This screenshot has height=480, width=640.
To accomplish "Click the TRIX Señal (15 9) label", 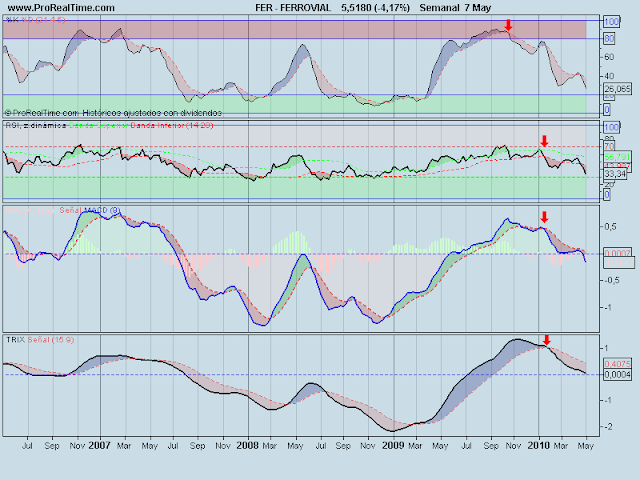I will pyautogui.click(x=40, y=340).
